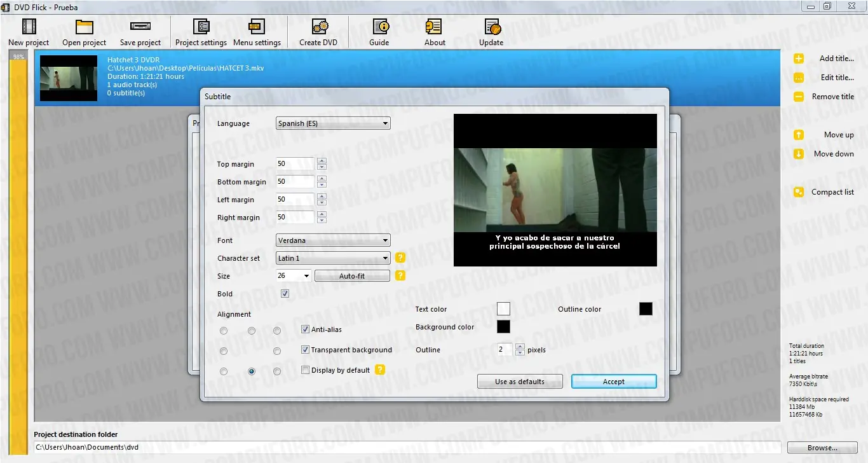Start the Create DVD process
Screen dimensions: 868x463
click(318, 32)
